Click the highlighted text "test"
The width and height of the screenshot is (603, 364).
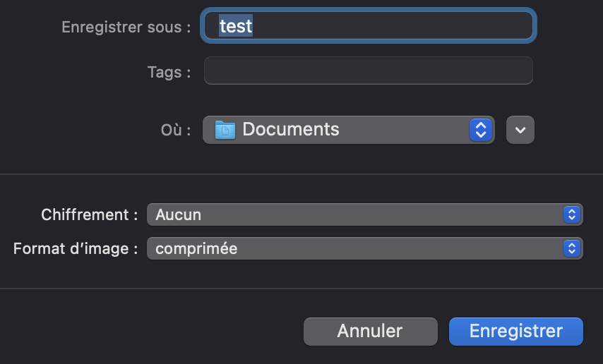(236, 26)
